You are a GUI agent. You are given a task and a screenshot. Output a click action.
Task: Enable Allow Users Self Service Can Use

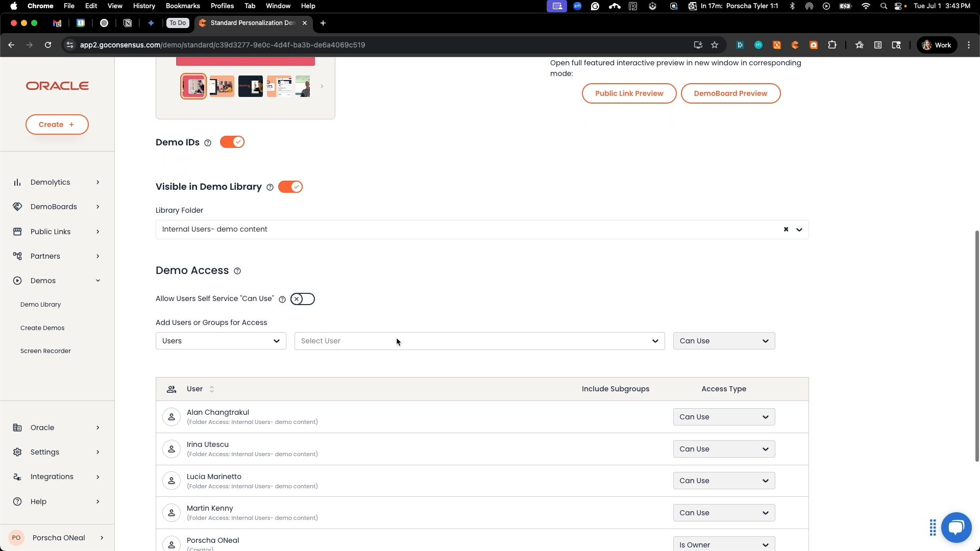[302, 299]
